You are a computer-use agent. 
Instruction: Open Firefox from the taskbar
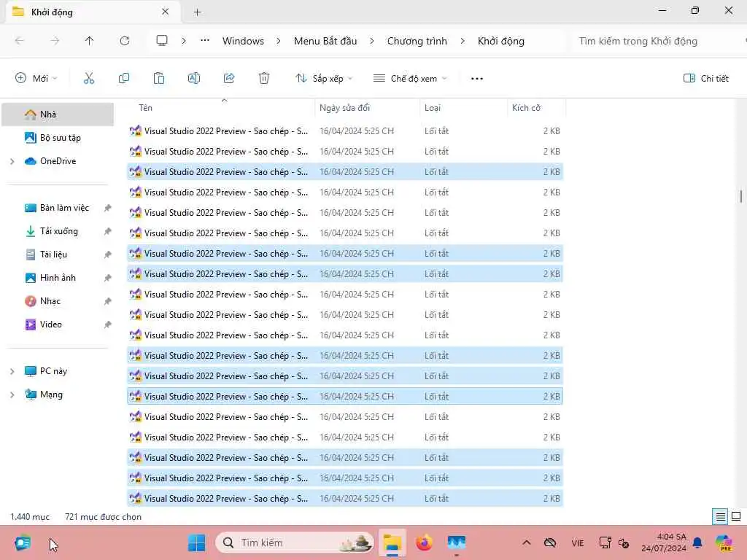click(424, 542)
